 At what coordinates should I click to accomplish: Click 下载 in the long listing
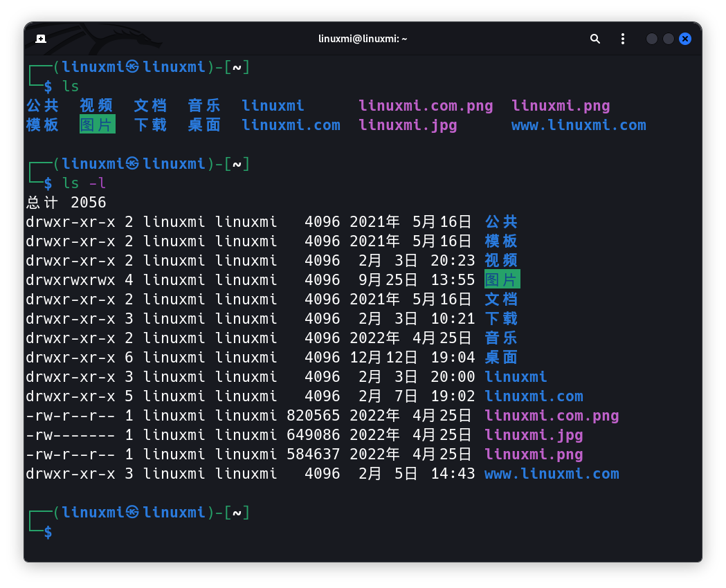point(502,319)
